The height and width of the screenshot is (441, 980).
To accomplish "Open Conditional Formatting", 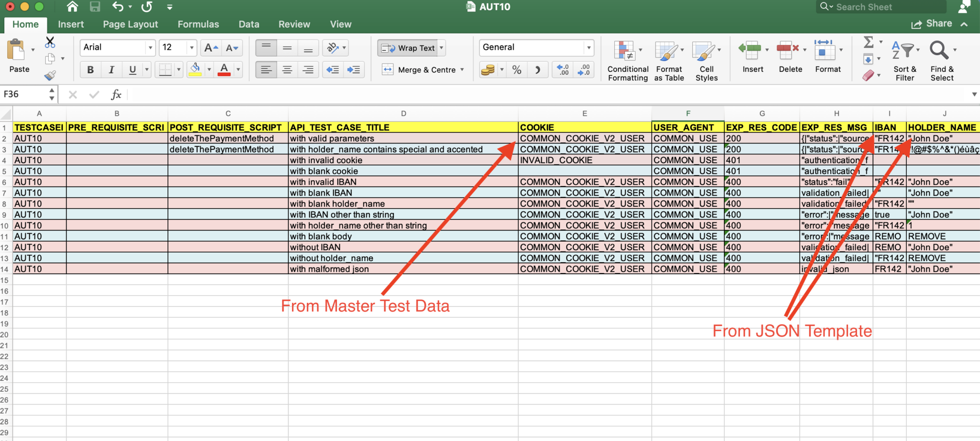I will [627, 61].
